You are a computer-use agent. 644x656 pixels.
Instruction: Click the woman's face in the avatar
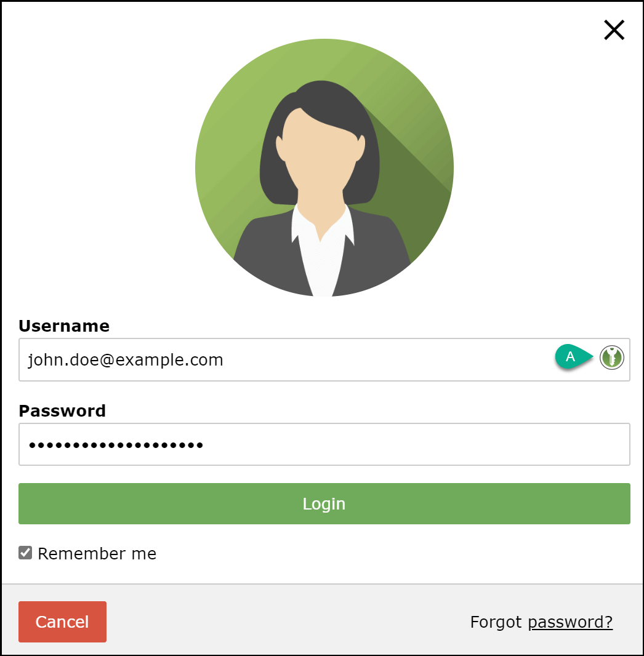[x=320, y=151]
